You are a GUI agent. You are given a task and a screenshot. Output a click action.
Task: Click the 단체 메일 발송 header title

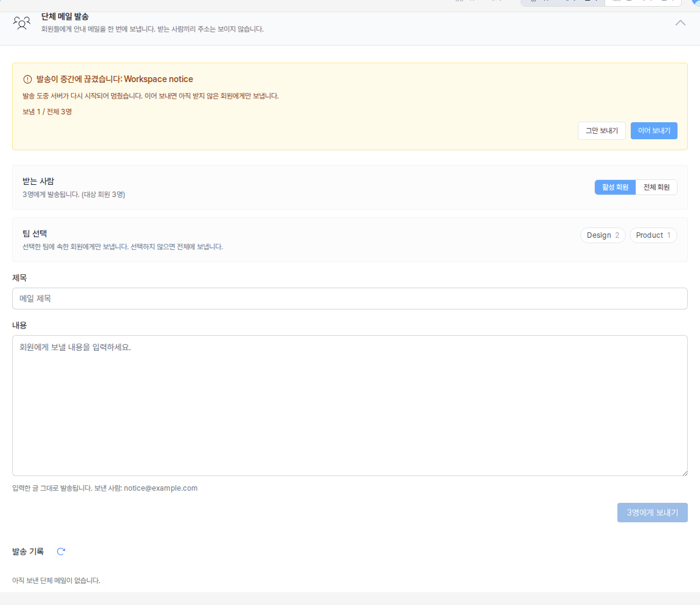[x=65, y=16]
